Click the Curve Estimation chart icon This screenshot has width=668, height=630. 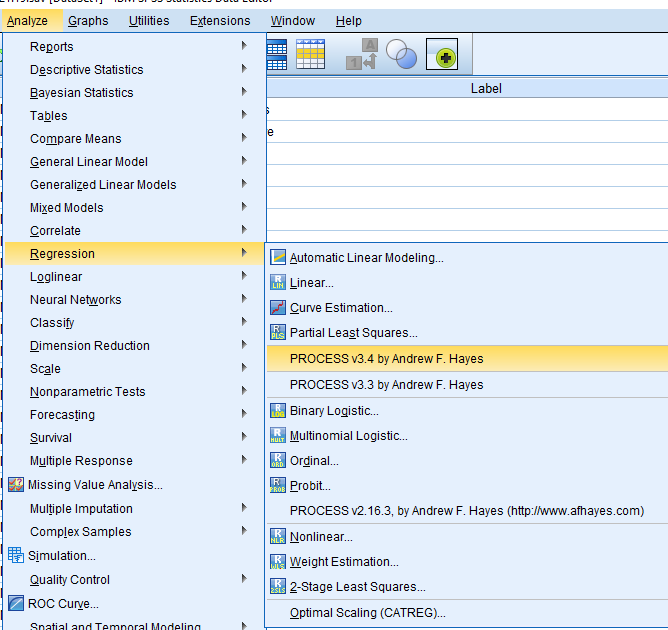[x=278, y=308]
